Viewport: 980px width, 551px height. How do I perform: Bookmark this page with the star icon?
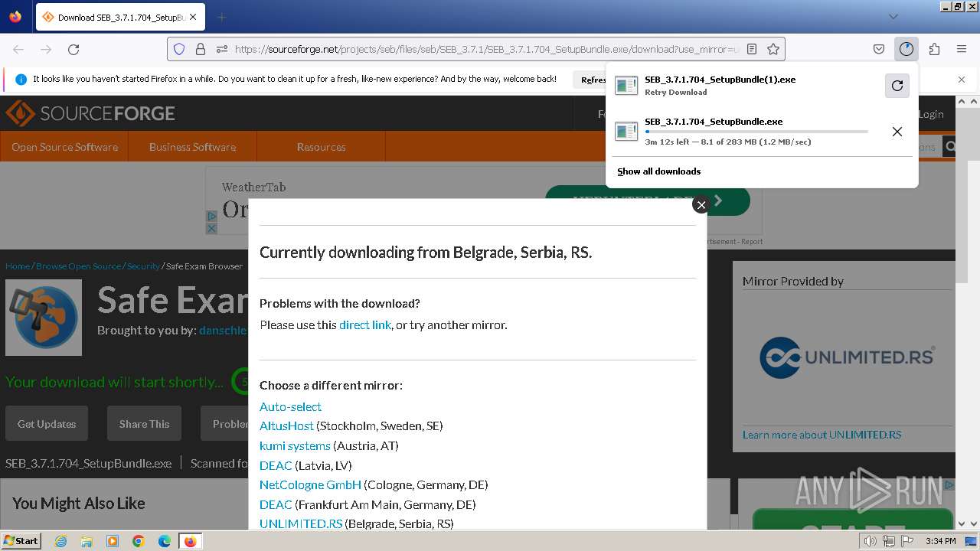click(773, 49)
